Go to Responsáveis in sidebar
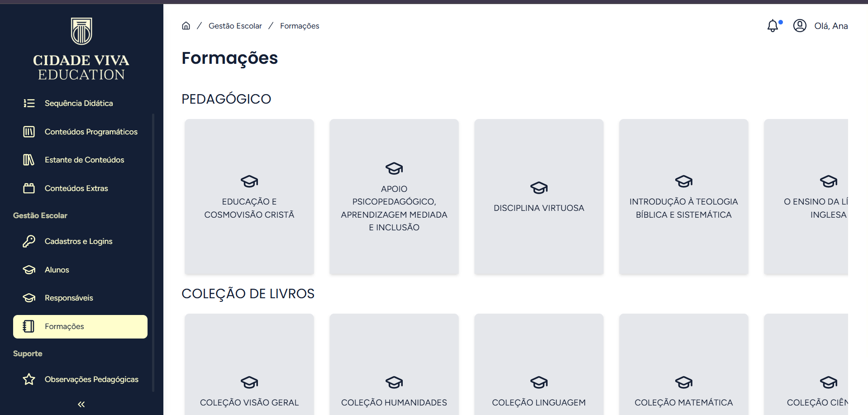 (69, 298)
